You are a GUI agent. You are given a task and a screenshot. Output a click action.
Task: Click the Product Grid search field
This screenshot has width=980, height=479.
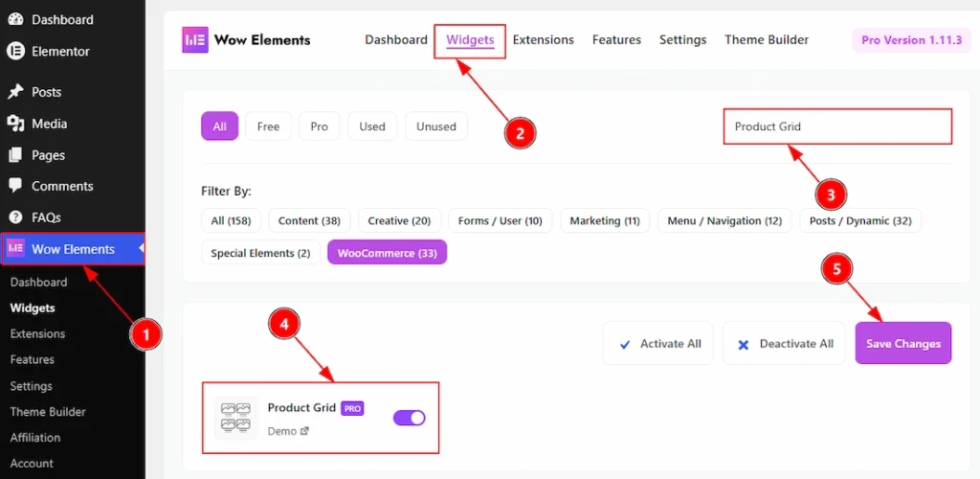[x=837, y=126]
